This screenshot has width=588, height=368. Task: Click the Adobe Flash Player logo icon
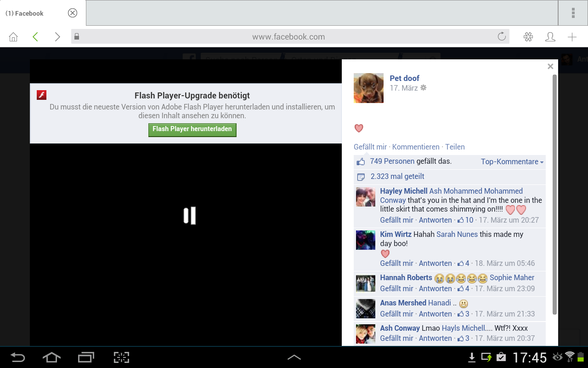pos(42,95)
